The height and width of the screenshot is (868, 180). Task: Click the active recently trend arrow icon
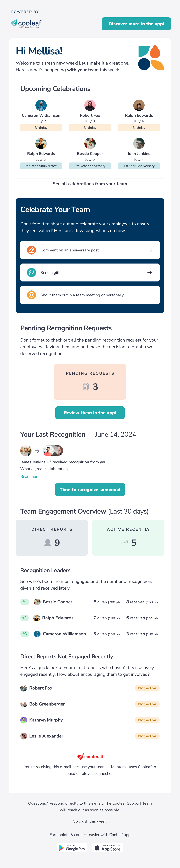tap(124, 542)
